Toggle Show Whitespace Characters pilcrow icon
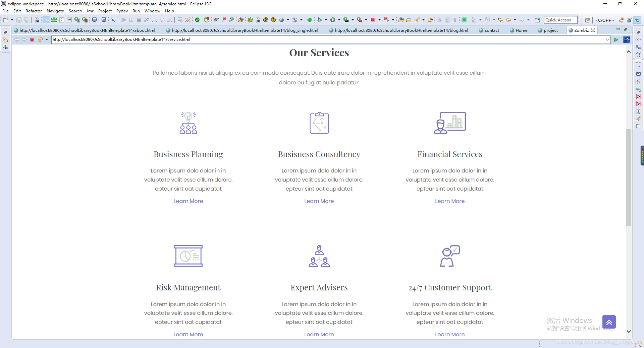The width and height of the screenshot is (644, 348). [455, 20]
